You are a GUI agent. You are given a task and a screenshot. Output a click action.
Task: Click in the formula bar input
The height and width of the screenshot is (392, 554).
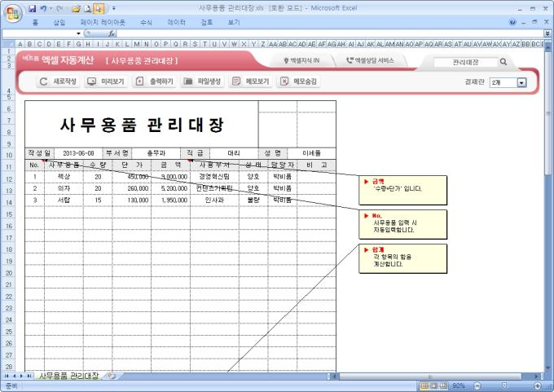[330, 33]
